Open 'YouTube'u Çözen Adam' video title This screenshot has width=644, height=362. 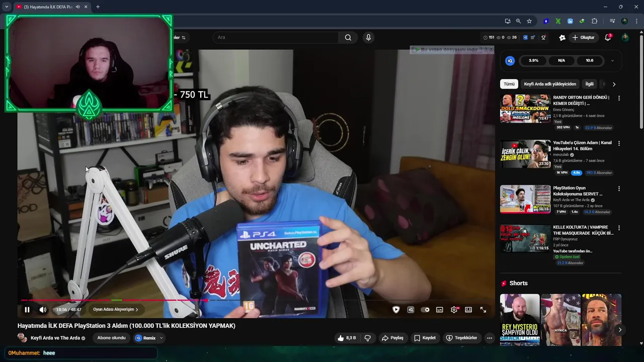tap(582, 145)
